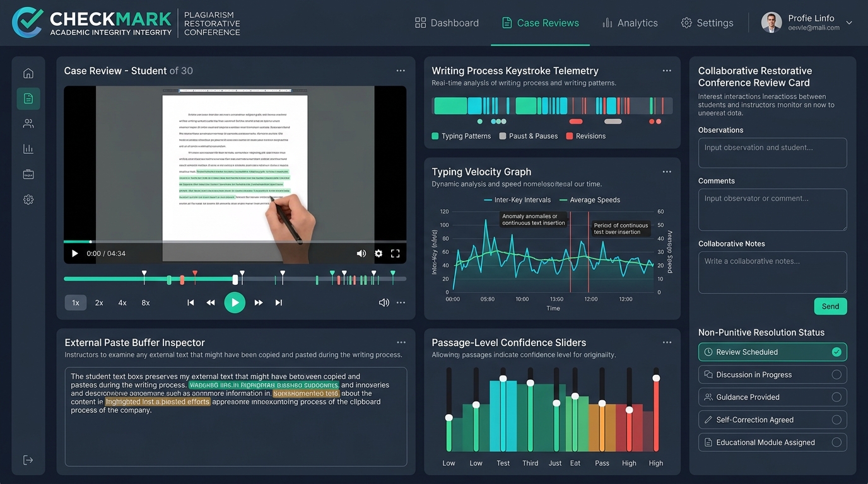Screen dimensions: 868x484
Task: Open the briefcase icon in the sidebar
Action: click(28, 174)
